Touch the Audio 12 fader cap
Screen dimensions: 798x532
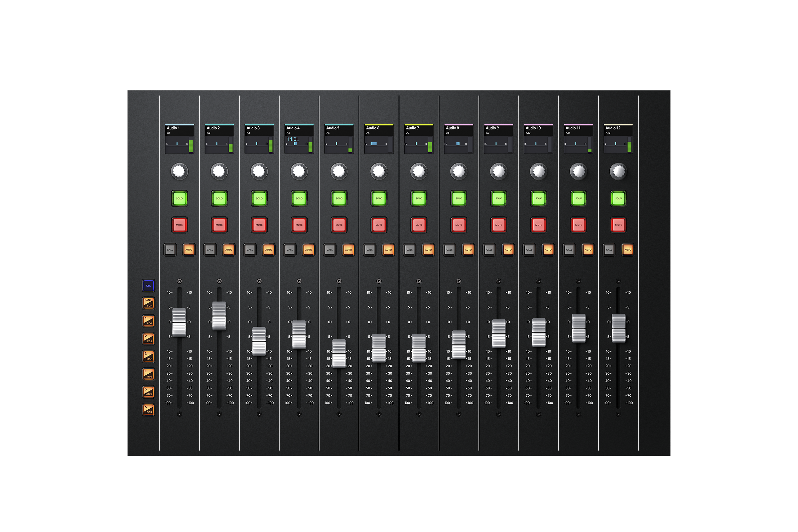[x=618, y=328]
